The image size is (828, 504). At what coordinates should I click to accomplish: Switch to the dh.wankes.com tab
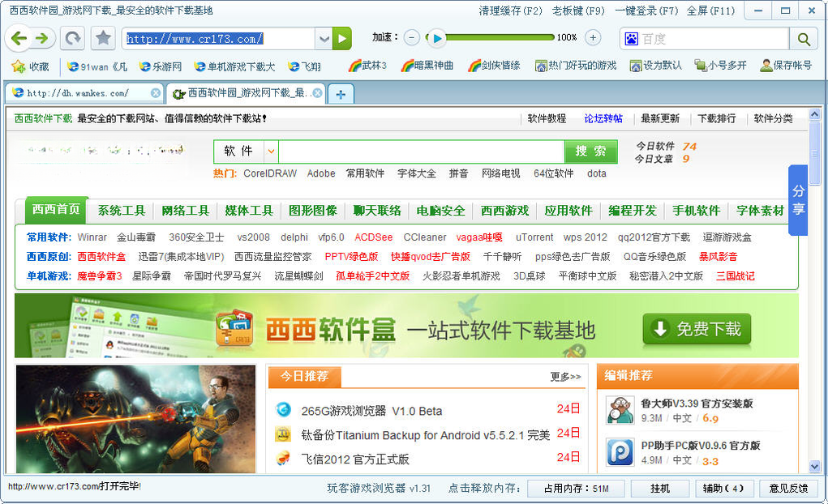[x=79, y=93]
